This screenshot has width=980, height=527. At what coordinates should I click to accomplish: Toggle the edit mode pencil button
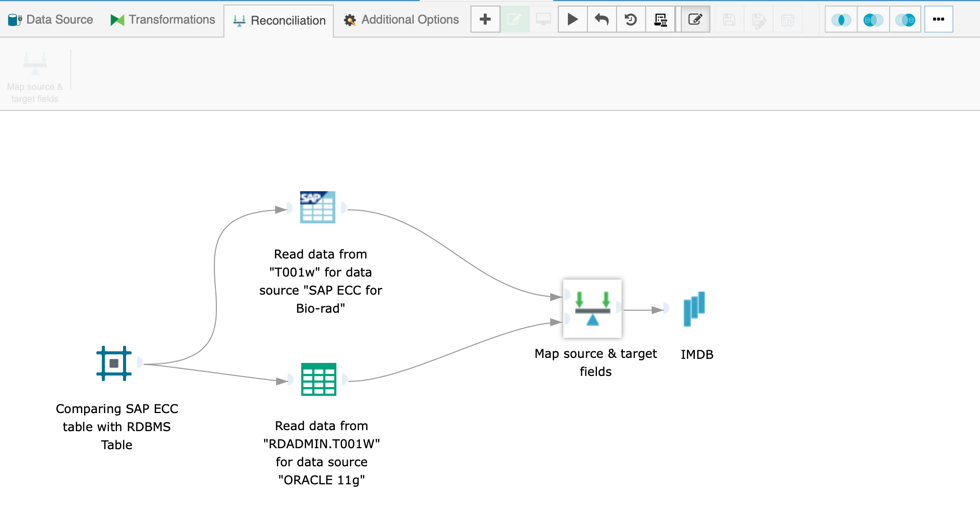click(x=695, y=20)
